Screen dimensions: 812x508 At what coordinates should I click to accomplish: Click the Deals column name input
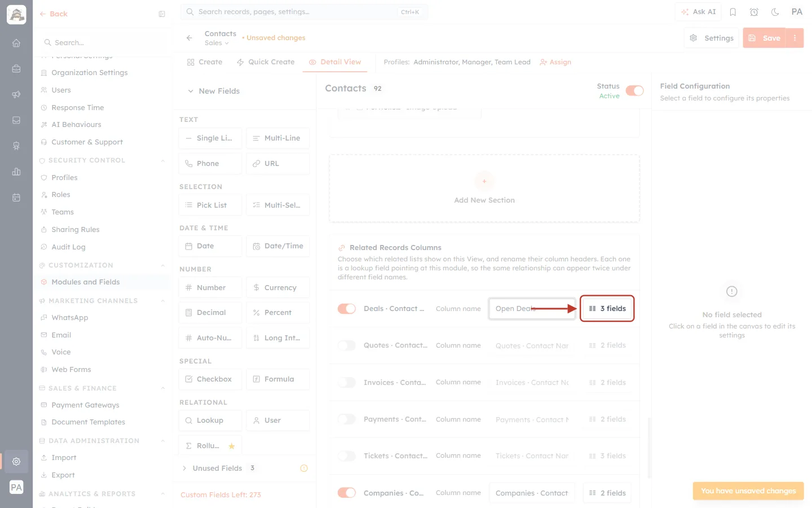tap(532, 309)
